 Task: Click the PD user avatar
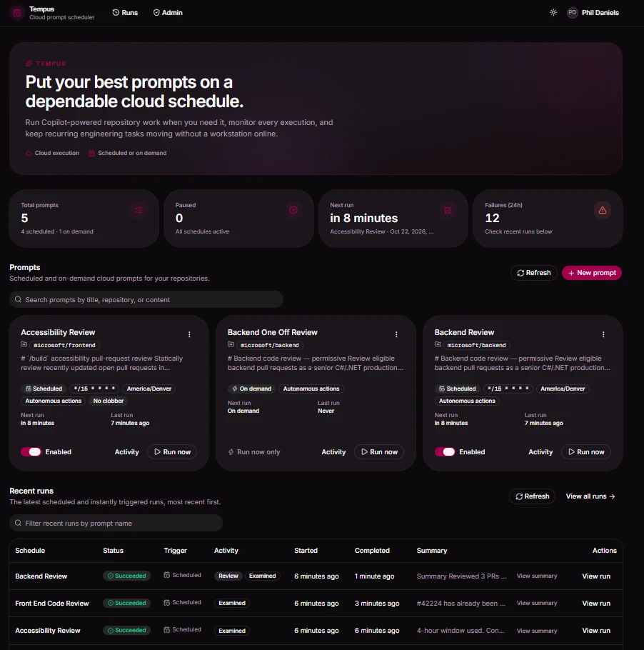(x=573, y=13)
